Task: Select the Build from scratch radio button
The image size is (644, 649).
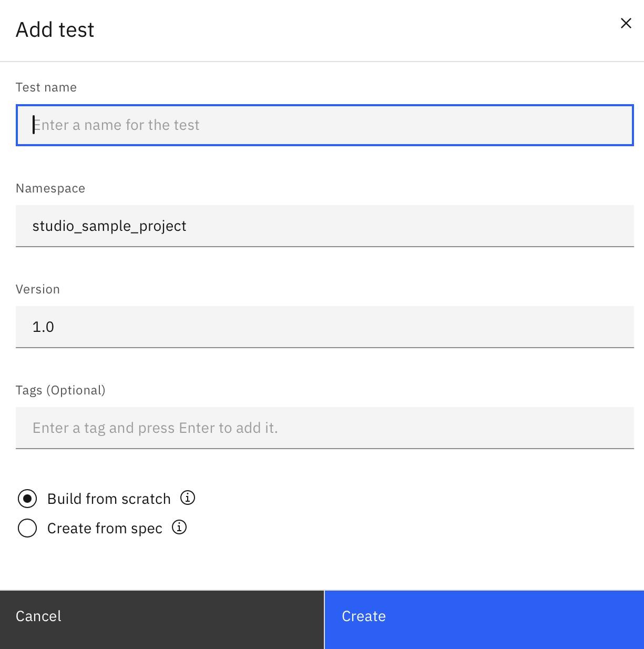Action: 27,499
